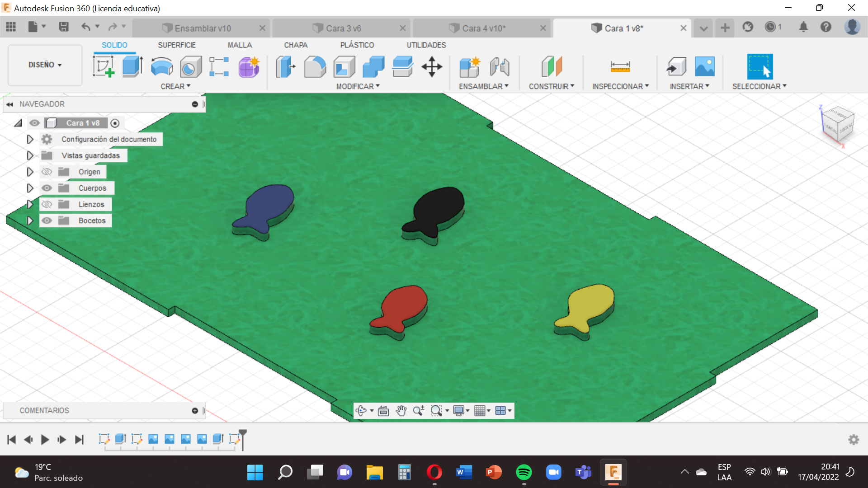Select the Midplane construct tool
Image resolution: width=868 pixels, height=488 pixels.
(552, 66)
